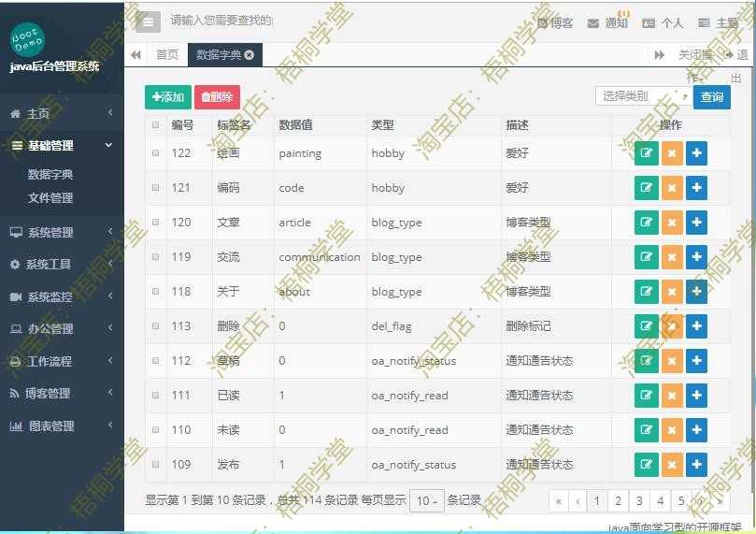Expand the 博客管理 sidebar menu
The image size is (756, 534).
62,394
